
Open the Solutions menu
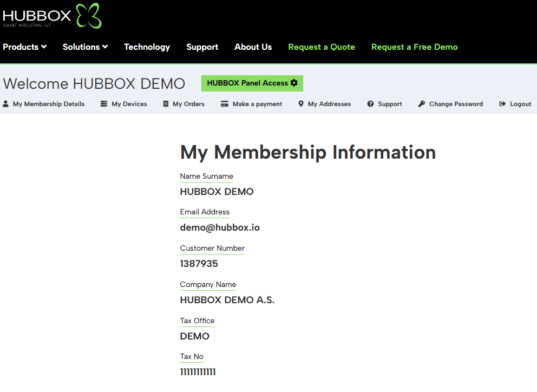(x=86, y=47)
